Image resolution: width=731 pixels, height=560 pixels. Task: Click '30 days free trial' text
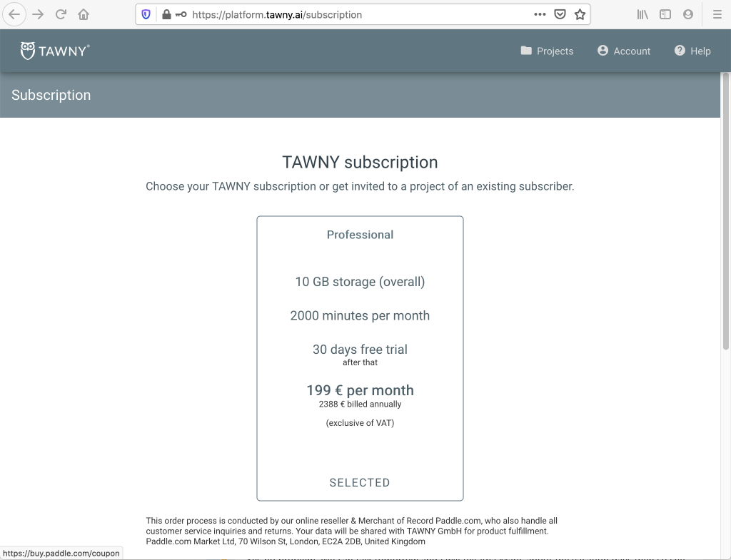(360, 350)
